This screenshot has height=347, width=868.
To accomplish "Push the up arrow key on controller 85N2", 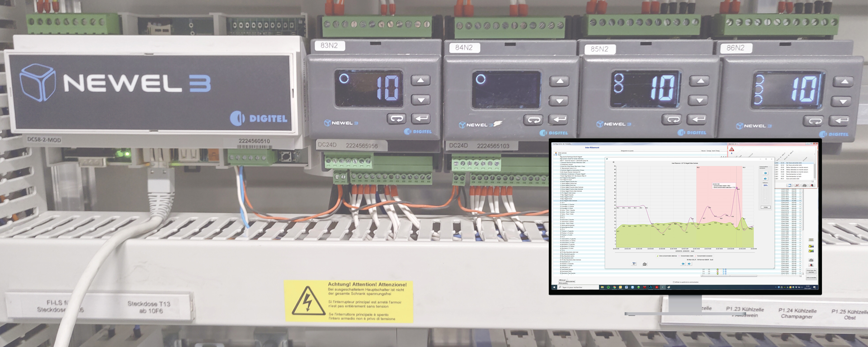I will click(699, 81).
